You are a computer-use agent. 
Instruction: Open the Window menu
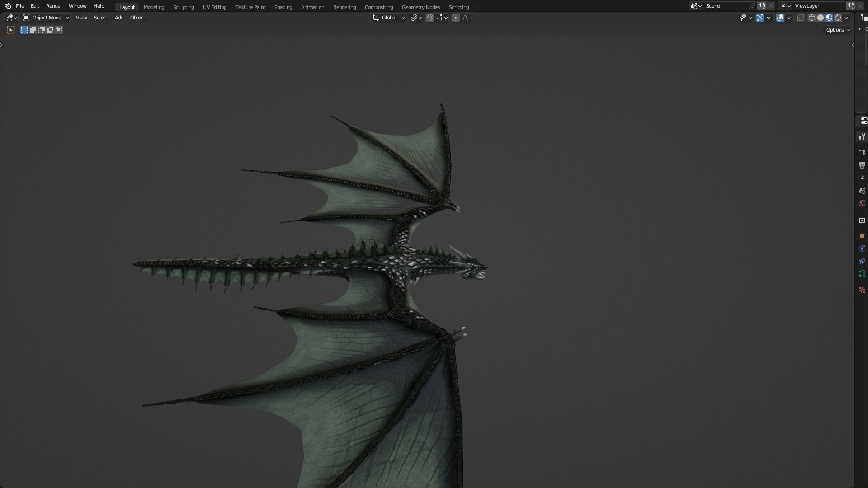pyautogui.click(x=77, y=6)
